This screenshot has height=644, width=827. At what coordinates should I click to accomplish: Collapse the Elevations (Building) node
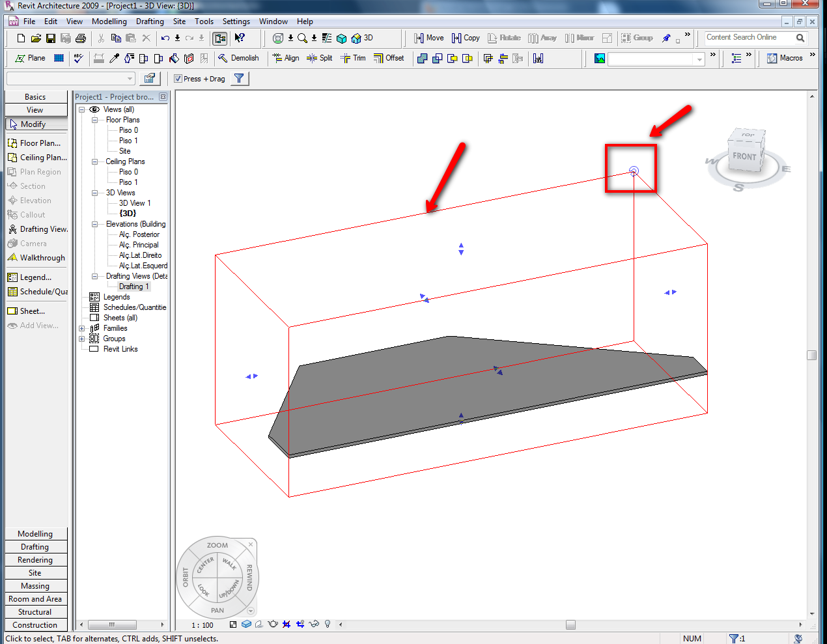94,224
